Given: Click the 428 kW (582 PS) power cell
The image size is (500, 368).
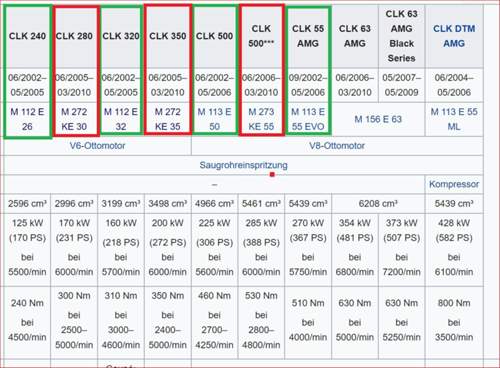Looking at the screenshot, I should [454, 247].
